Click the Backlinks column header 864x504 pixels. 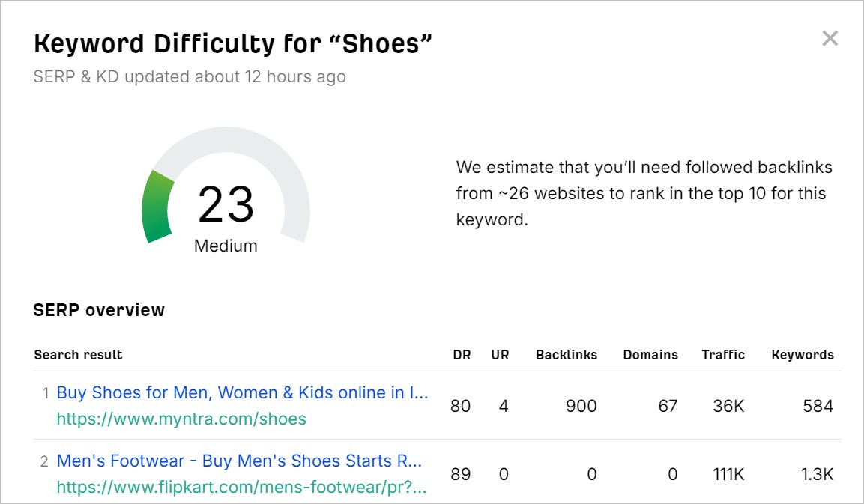point(566,355)
